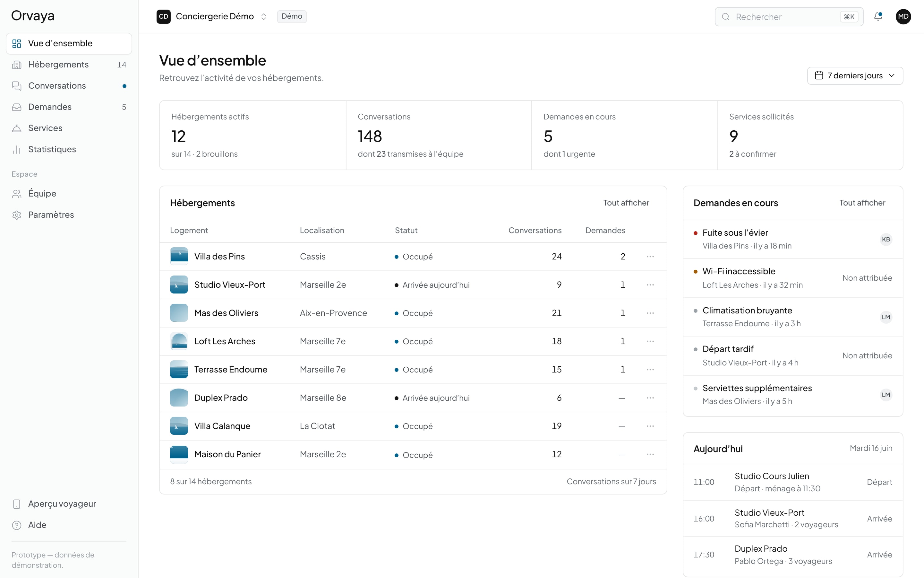This screenshot has height=578, width=924.
Task: Open Équipe in the sidebar
Action: [69, 193]
